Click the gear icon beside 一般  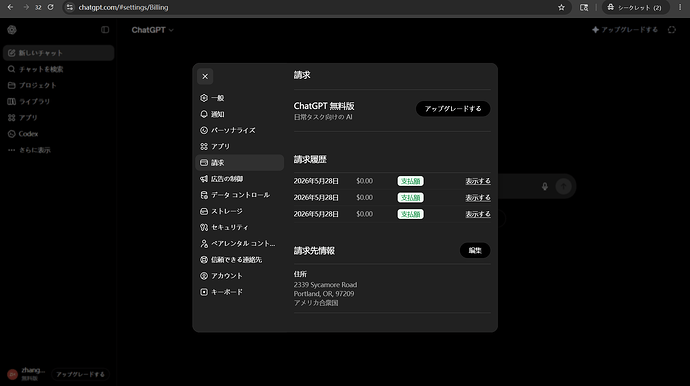point(204,98)
